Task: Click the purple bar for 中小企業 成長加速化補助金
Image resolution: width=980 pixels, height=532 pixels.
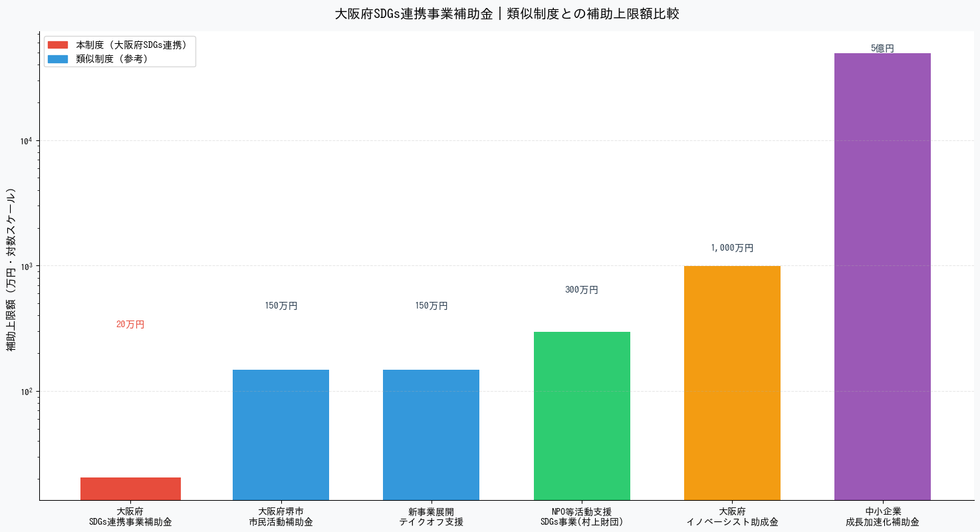Action: [x=882, y=277]
